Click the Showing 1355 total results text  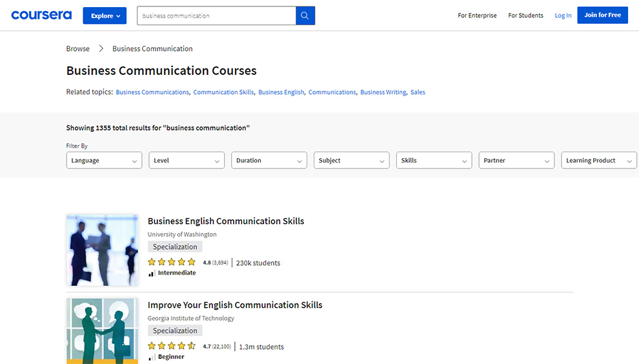pyautogui.click(x=157, y=128)
